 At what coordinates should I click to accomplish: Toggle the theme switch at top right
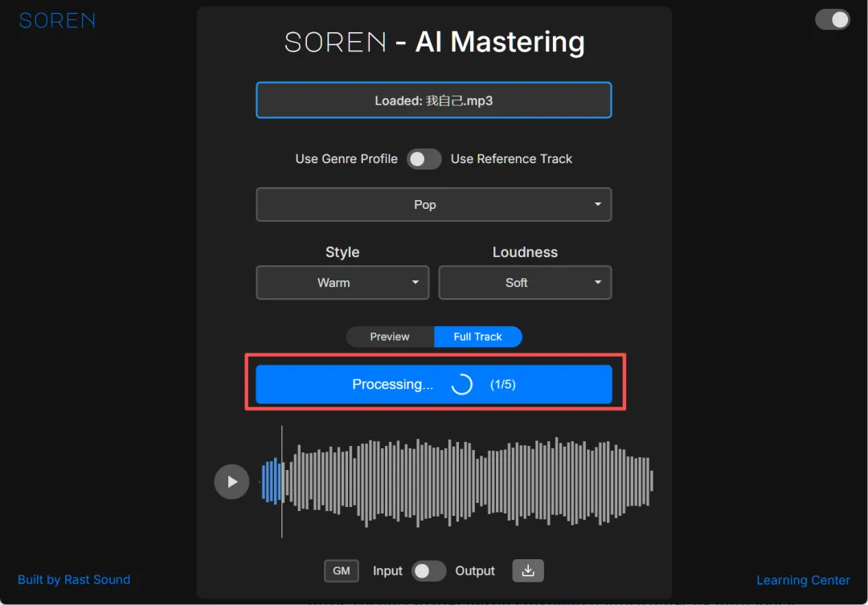(832, 20)
